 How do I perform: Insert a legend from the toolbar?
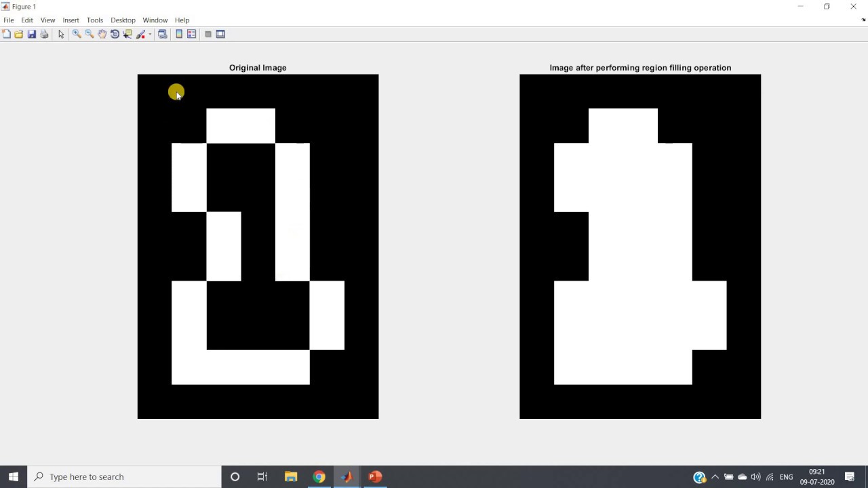click(192, 34)
